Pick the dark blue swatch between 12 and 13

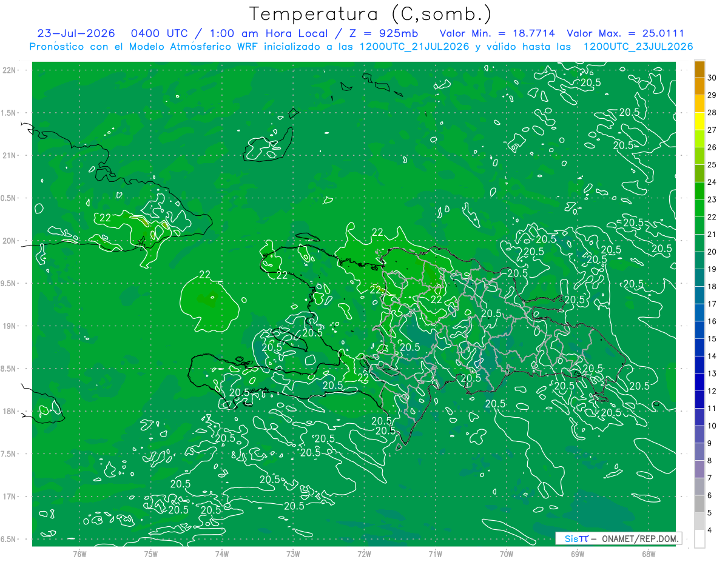pyautogui.click(x=700, y=383)
